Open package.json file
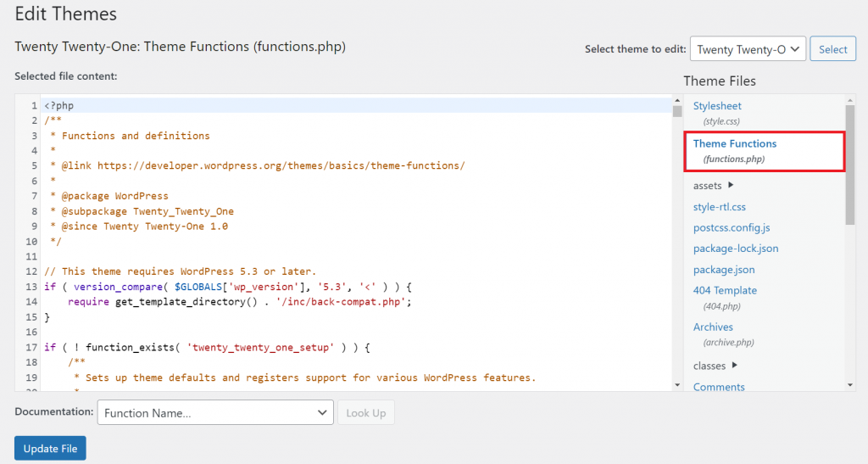 point(724,270)
